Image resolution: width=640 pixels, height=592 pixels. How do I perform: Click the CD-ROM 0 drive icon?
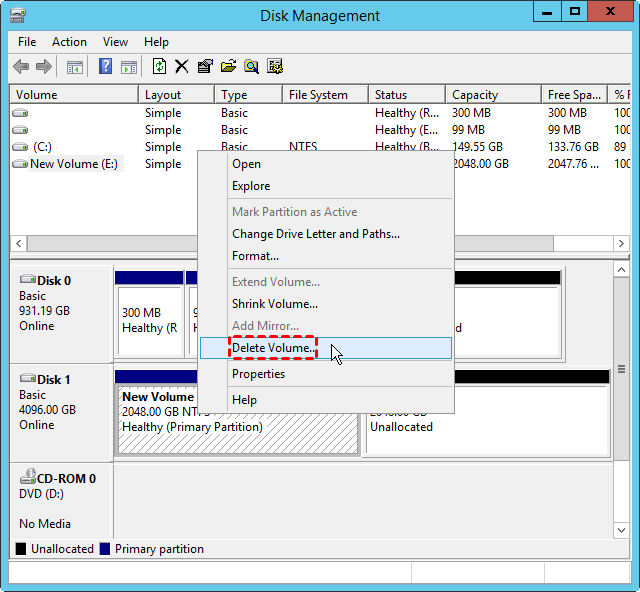[28, 476]
